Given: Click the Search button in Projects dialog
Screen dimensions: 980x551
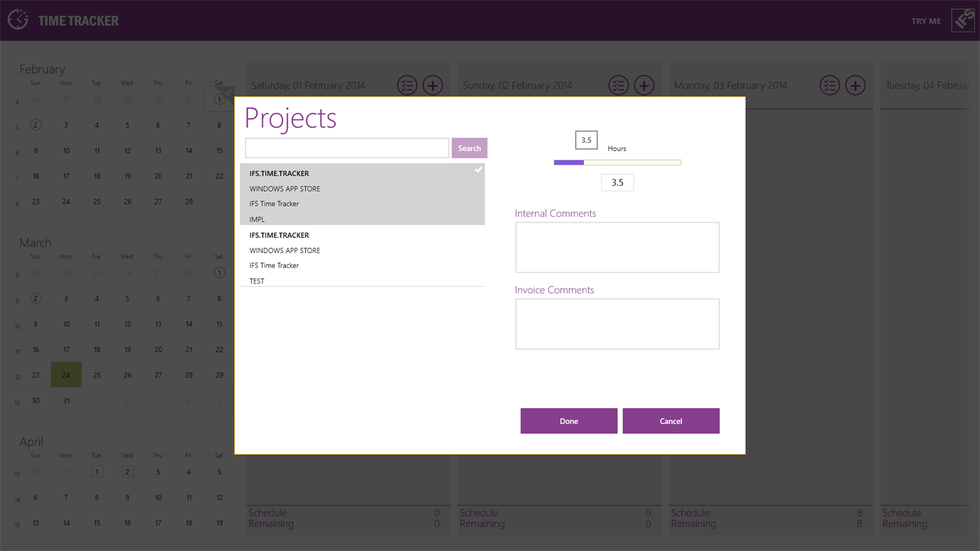Looking at the screenshot, I should [x=470, y=148].
